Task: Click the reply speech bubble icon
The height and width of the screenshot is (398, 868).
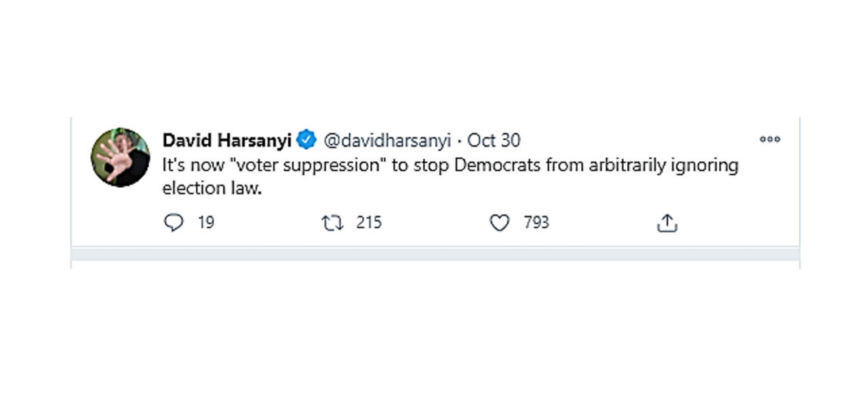Action: (174, 223)
